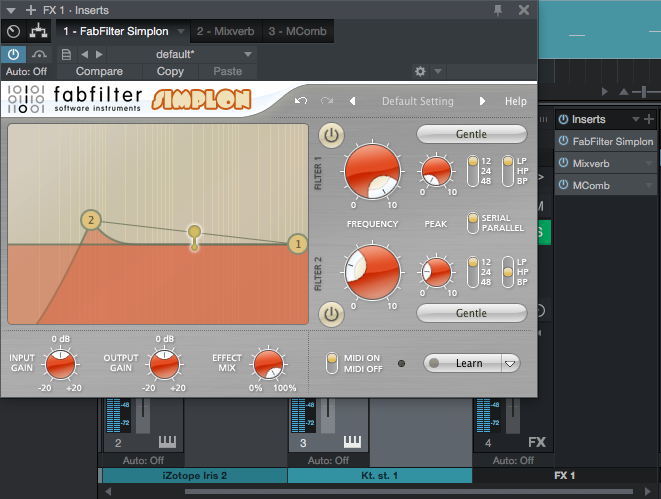
Task: Add an insert via the plus icon beside FX 1
Action: [31, 10]
